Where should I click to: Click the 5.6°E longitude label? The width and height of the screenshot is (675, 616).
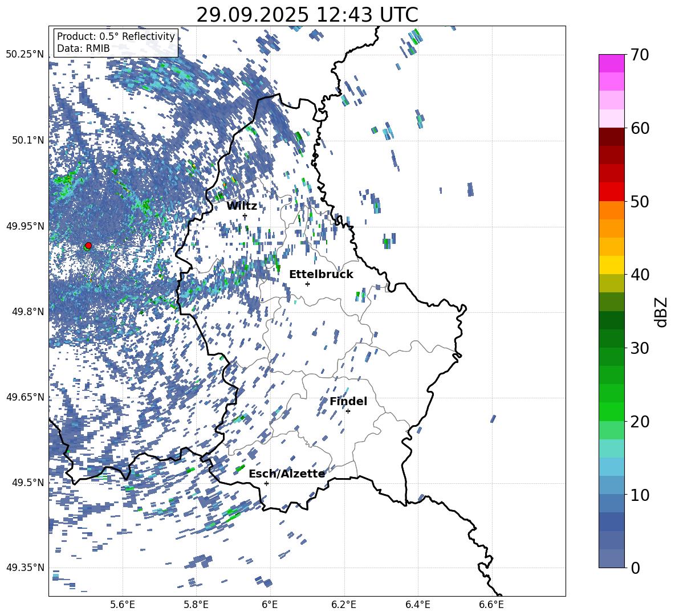pos(123,605)
